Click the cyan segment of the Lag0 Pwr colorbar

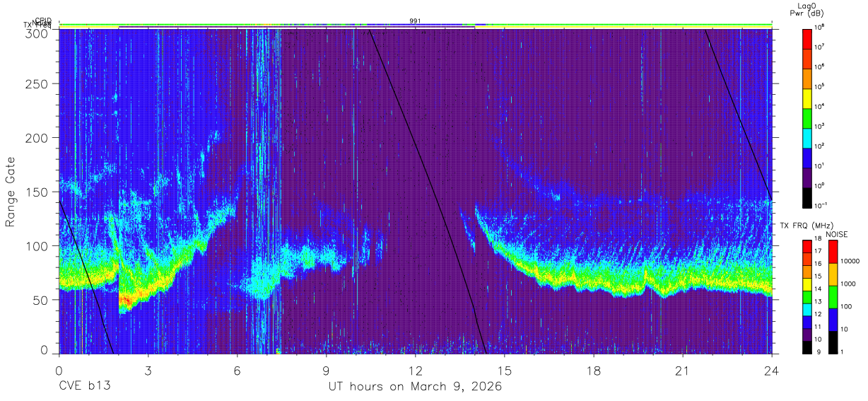tap(807, 136)
